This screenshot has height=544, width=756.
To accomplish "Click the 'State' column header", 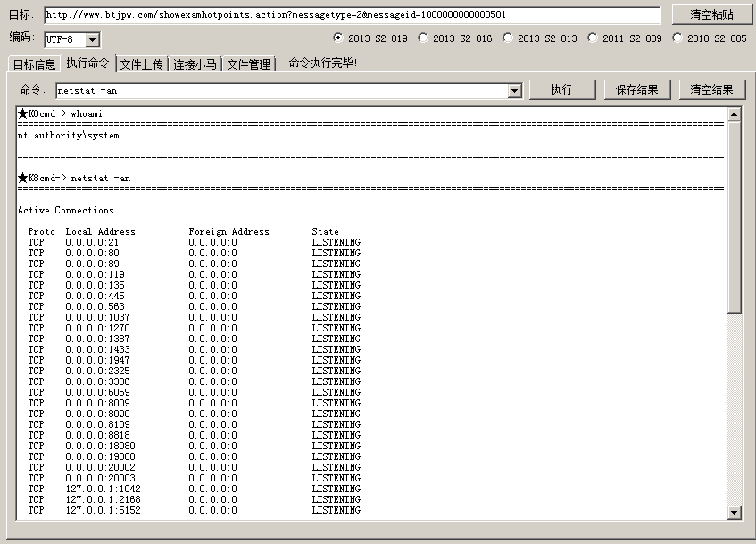I will point(326,231).
